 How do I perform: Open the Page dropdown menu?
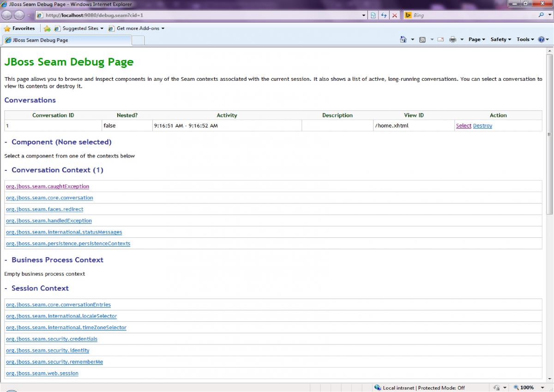coord(476,40)
